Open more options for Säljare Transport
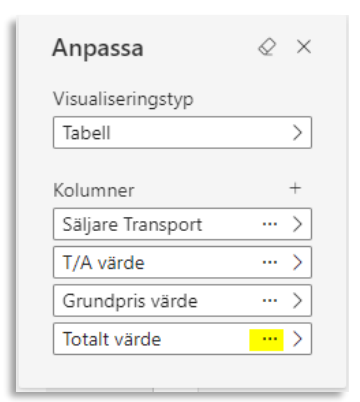This screenshot has width=360, height=402. tap(270, 224)
